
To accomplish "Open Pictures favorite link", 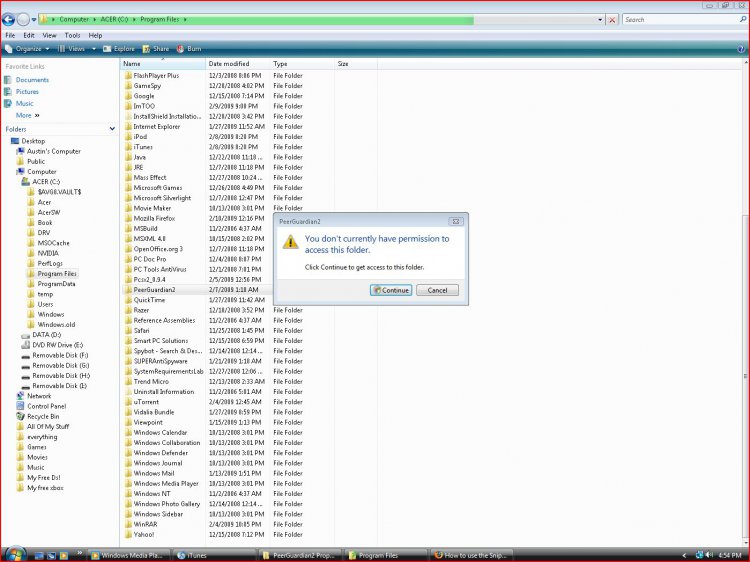I will pyautogui.click(x=27, y=92).
